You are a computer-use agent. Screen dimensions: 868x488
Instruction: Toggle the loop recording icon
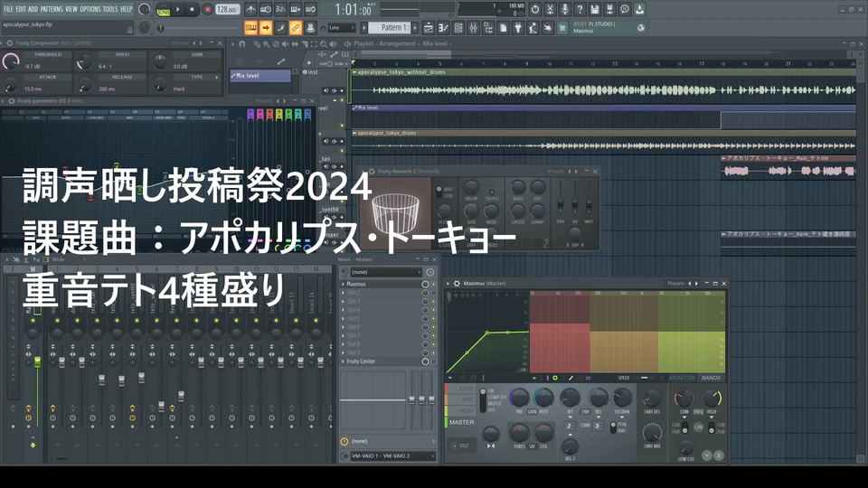tap(310, 9)
